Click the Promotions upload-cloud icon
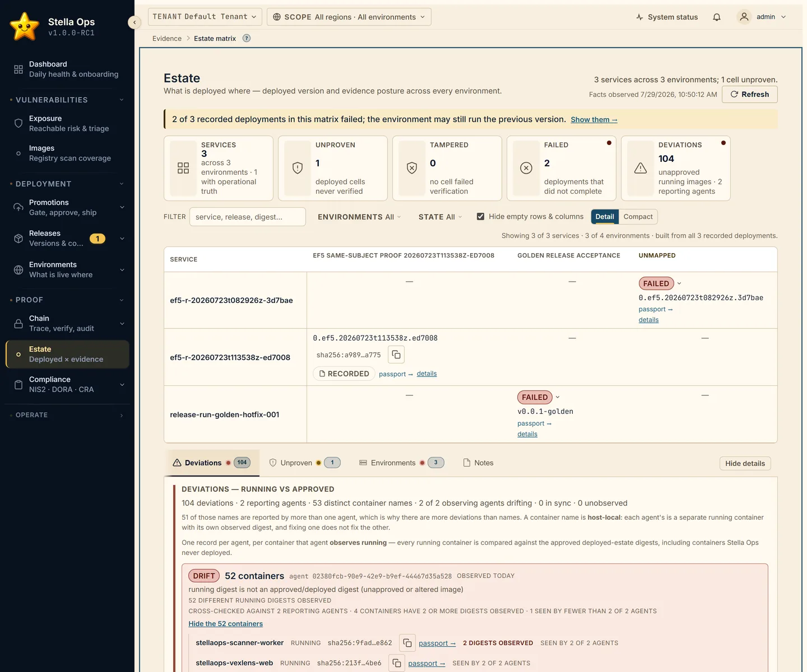The image size is (807, 672). (x=18, y=207)
